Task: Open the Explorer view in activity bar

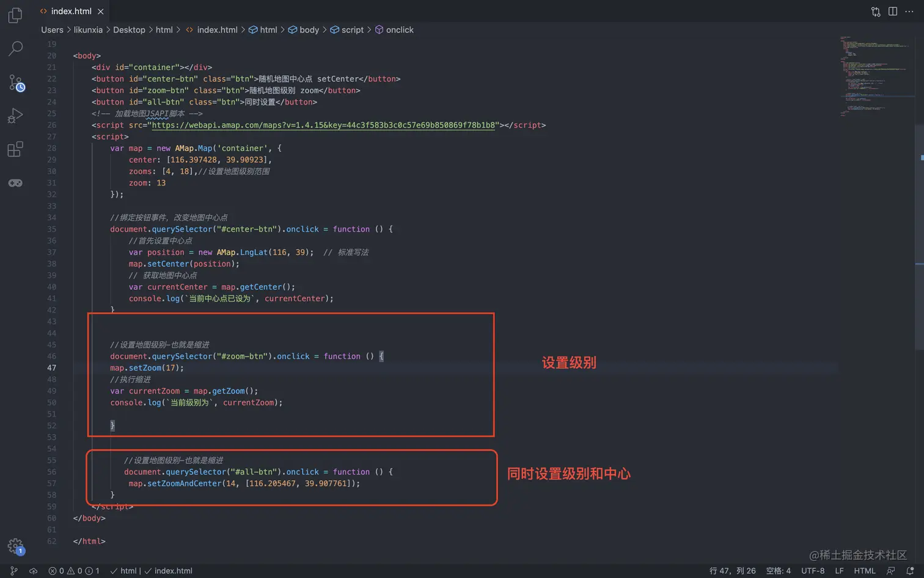Action: coord(15,15)
